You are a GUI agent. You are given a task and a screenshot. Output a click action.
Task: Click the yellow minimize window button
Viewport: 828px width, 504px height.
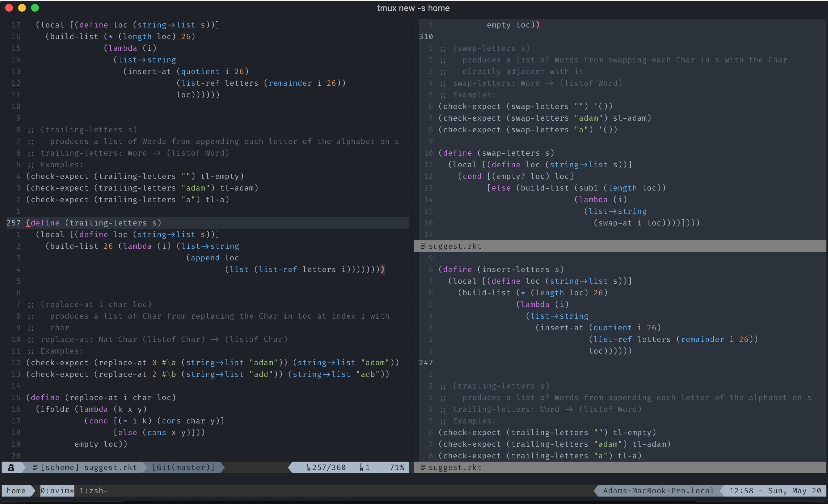(22, 8)
